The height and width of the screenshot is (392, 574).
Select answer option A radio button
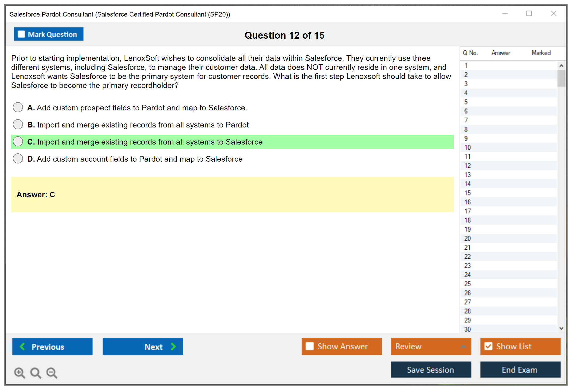coord(18,107)
